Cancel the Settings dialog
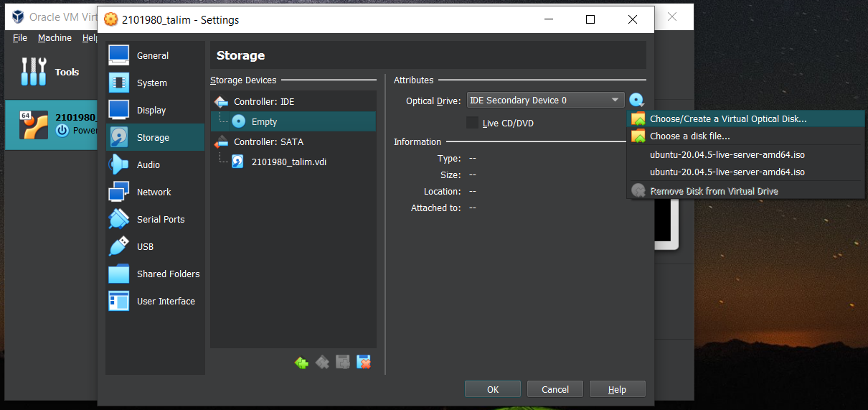This screenshot has width=868, height=410. [x=555, y=389]
